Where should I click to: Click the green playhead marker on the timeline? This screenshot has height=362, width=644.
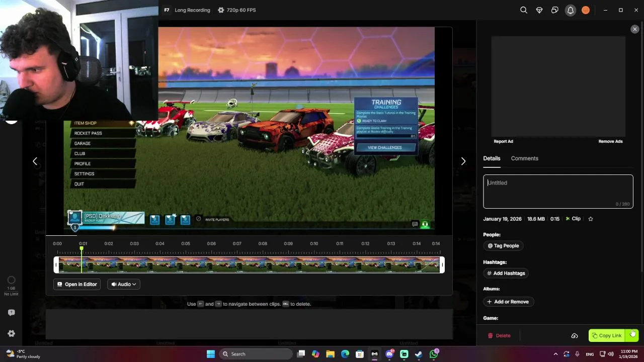pyautogui.click(x=81, y=248)
